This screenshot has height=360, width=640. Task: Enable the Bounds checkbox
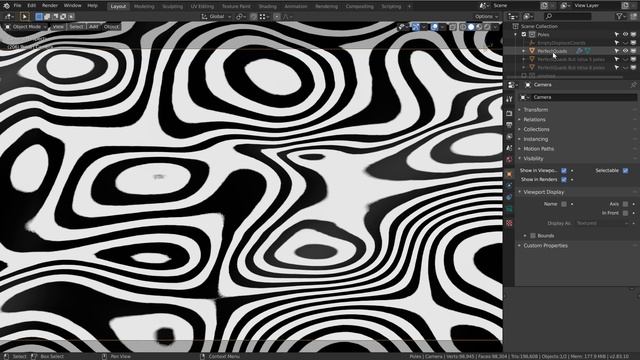pyautogui.click(x=533, y=236)
